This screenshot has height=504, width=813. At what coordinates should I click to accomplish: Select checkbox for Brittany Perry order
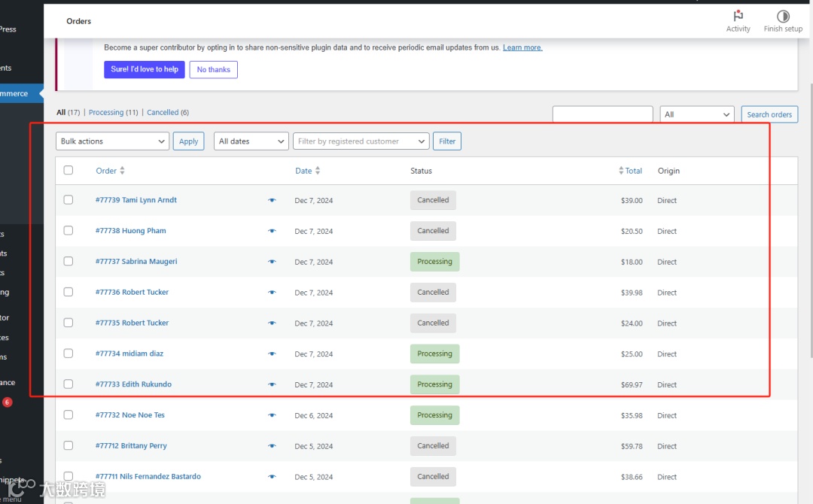69,445
